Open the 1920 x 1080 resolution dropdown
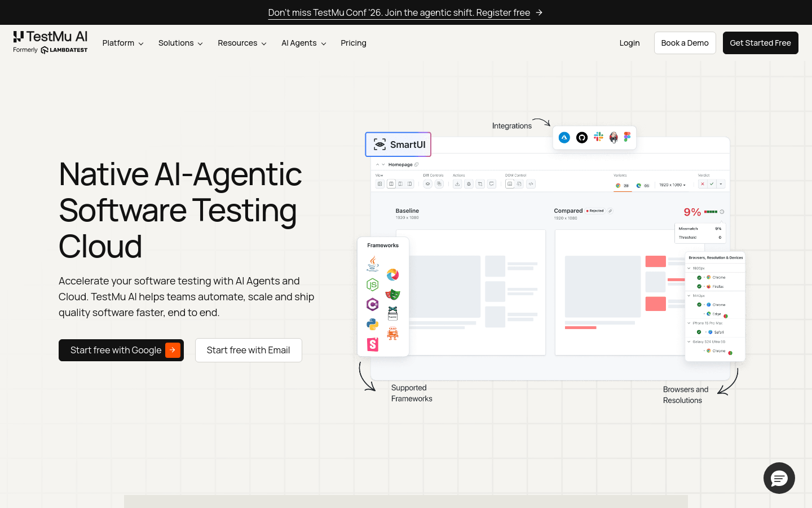This screenshot has width=812, height=508. (x=673, y=185)
